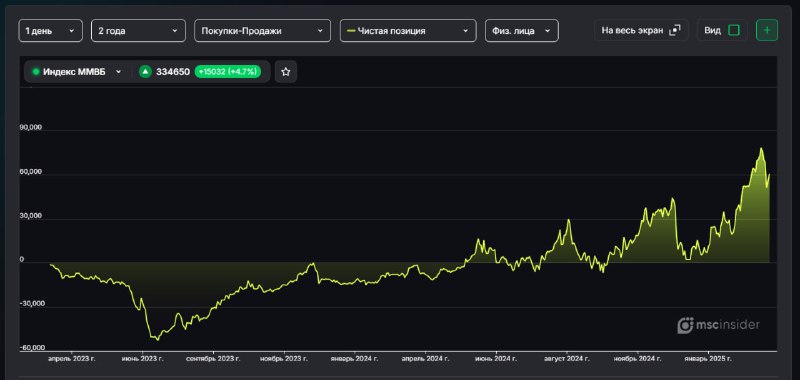
Task: Click the 'июнь 2023 г.' axis label
Action: (x=142, y=359)
